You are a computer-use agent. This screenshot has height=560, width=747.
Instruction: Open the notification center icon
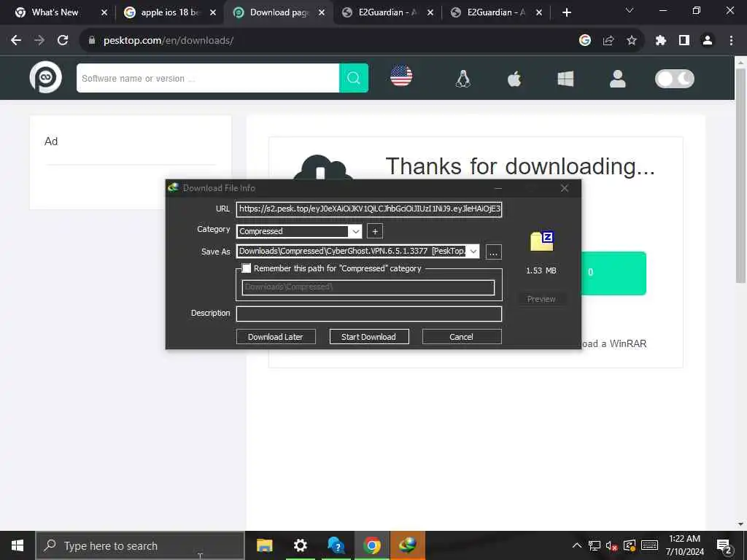pyautogui.click(x=724, y=545)
